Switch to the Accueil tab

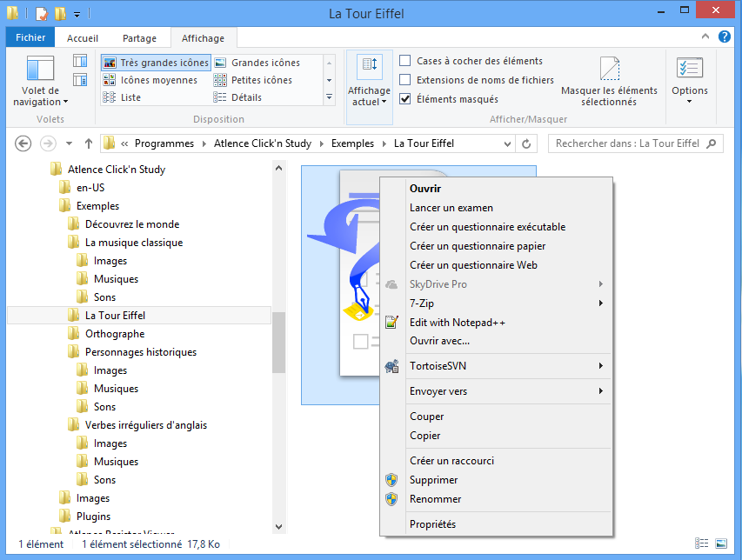83,38
